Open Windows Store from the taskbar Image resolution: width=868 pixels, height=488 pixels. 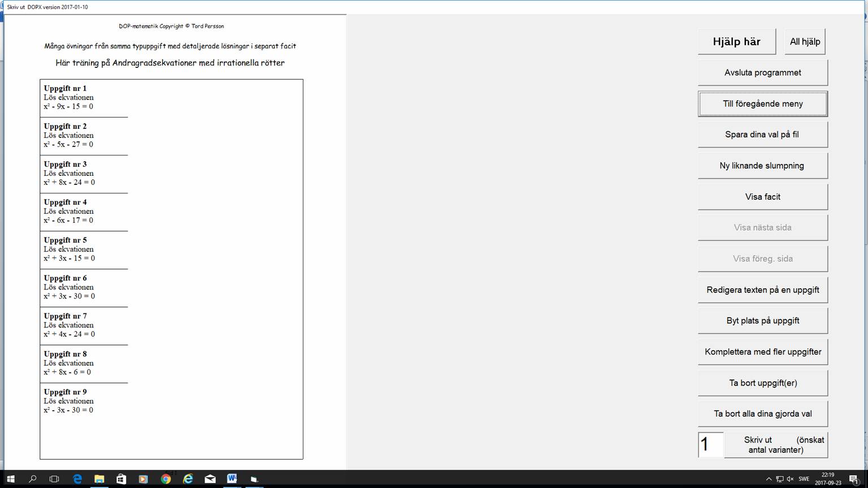coord(121,479)
